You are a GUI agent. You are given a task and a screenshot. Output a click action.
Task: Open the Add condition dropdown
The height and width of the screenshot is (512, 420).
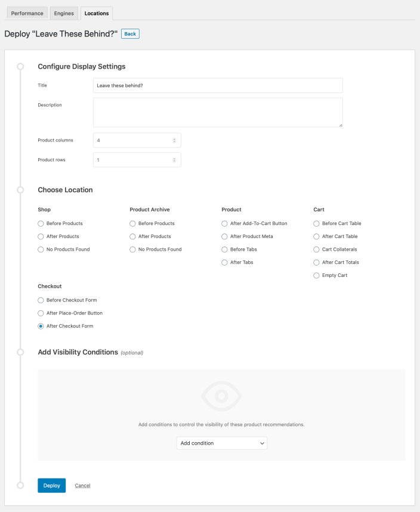point(222,443)
